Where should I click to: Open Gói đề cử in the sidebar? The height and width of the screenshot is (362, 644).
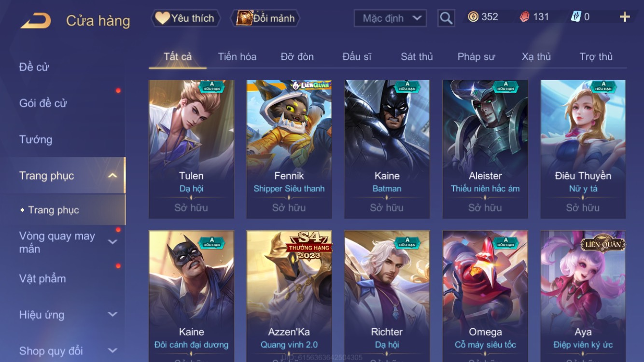click(43, 103)
